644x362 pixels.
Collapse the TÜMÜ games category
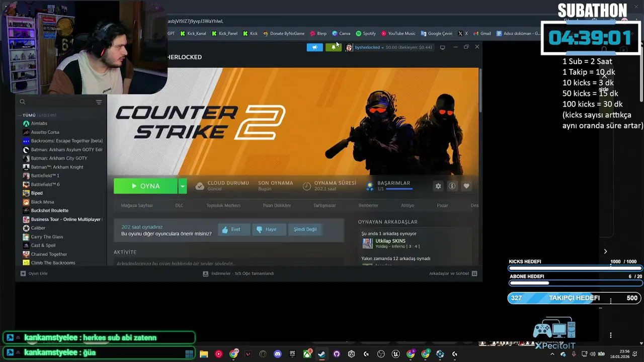click(19, 115)
